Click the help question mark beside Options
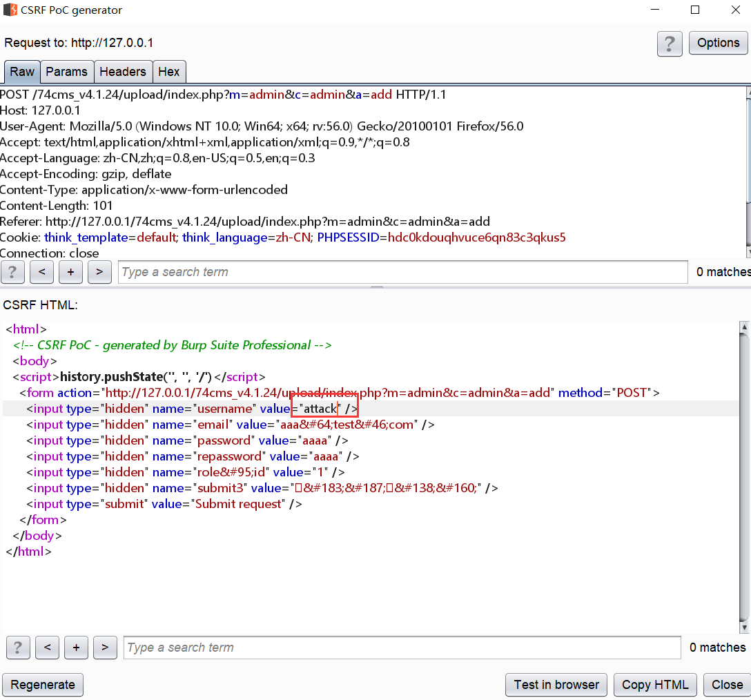 (670, 43)
